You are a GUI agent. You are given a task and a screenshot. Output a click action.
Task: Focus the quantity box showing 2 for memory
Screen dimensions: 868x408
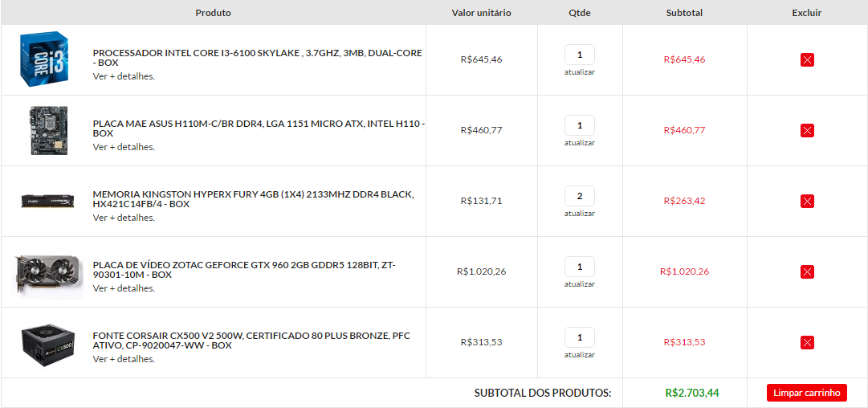click(x=580, y=196)
